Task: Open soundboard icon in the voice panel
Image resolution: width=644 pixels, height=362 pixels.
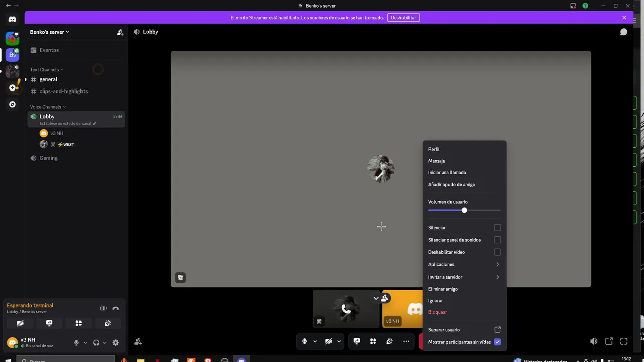Action: (x=108, y=323)
